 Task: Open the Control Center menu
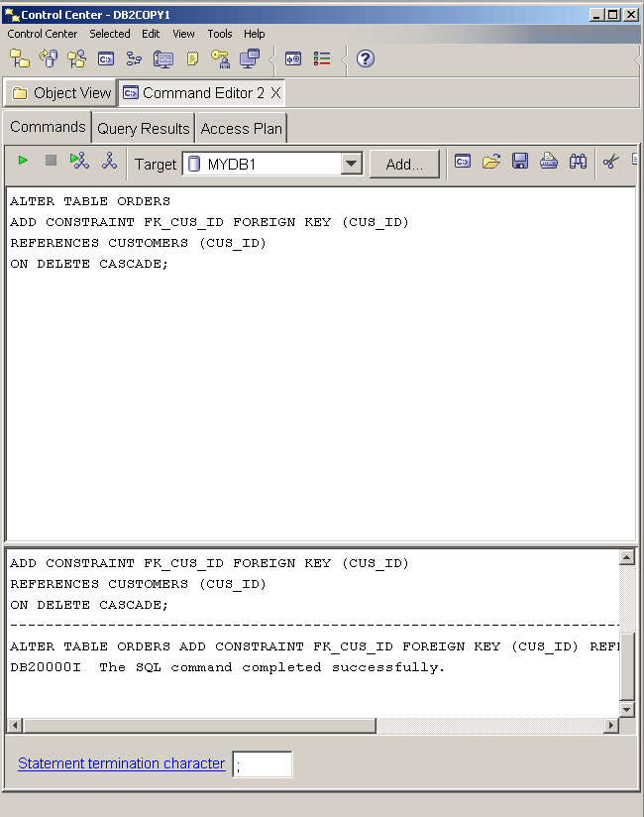(43, 34)
